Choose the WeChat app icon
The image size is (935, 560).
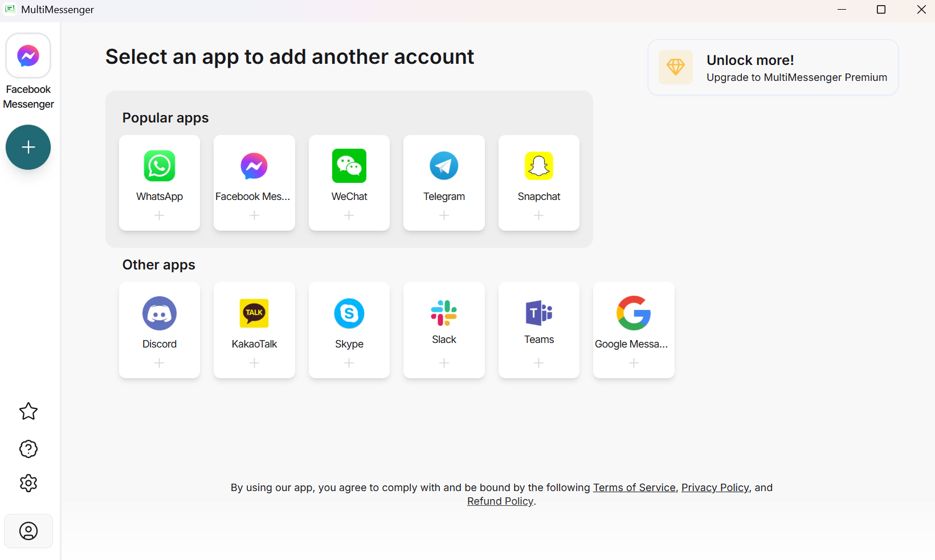[349, 166]
